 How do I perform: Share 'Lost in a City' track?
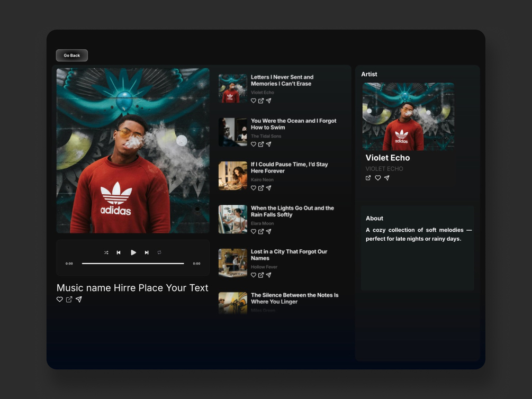268,275
